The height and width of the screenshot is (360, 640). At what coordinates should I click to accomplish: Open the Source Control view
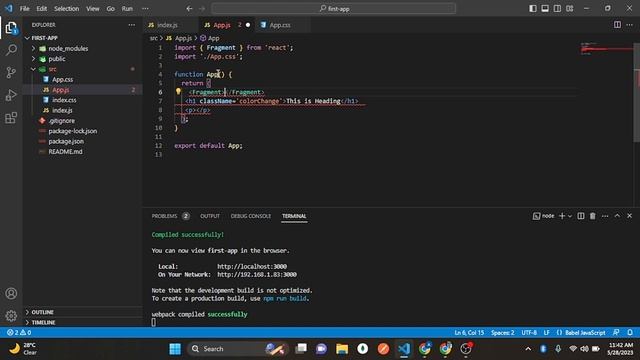coord(11,73)
